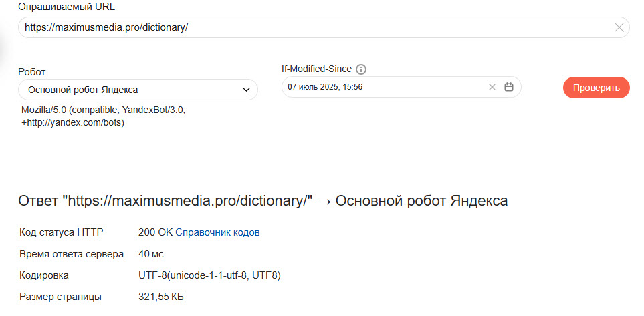Click the "Ответ" response heading
The width and height of the screenshot is (644, 316).
pos(263,201)
